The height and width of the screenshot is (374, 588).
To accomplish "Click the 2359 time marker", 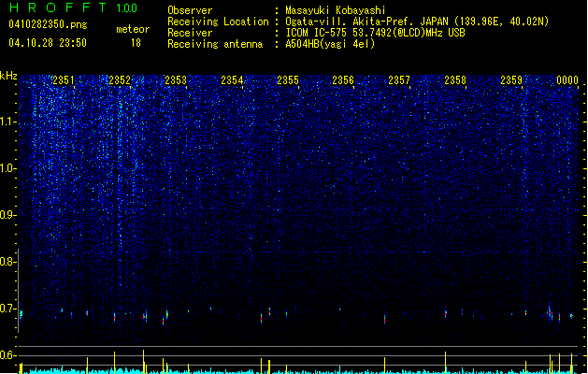I will (x=511, y=79).
